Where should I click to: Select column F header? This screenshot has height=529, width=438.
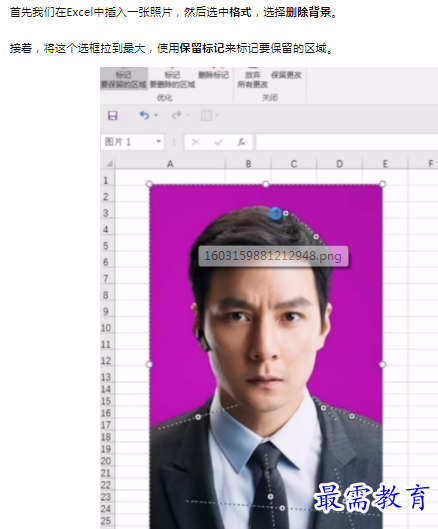[423, 164]
